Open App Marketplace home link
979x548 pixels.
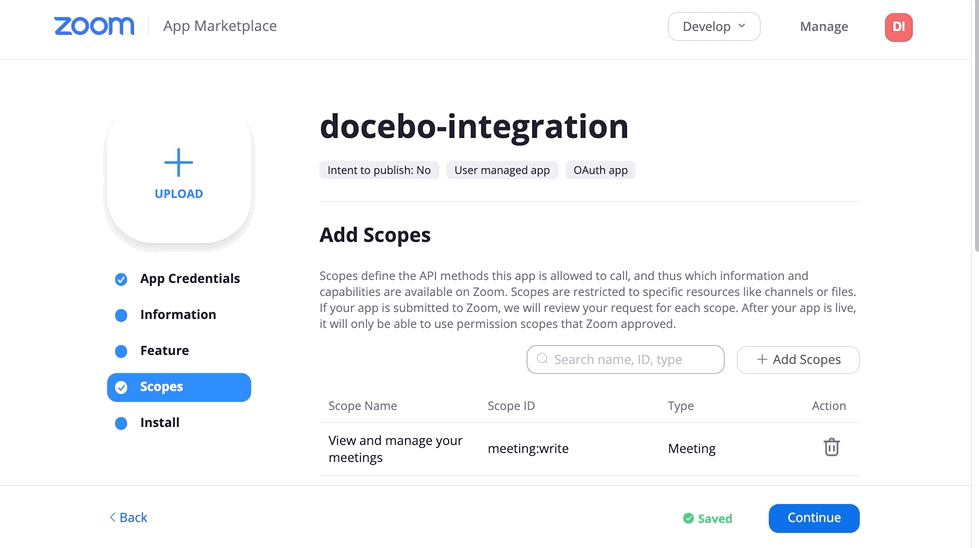tap(220, 26)
